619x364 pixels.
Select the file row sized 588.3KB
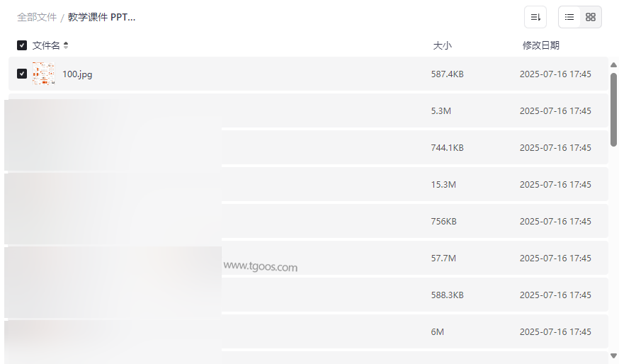(x=447, y=295)
